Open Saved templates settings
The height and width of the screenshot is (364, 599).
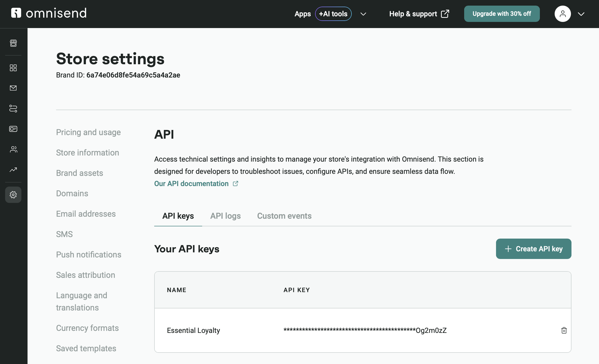86,348
